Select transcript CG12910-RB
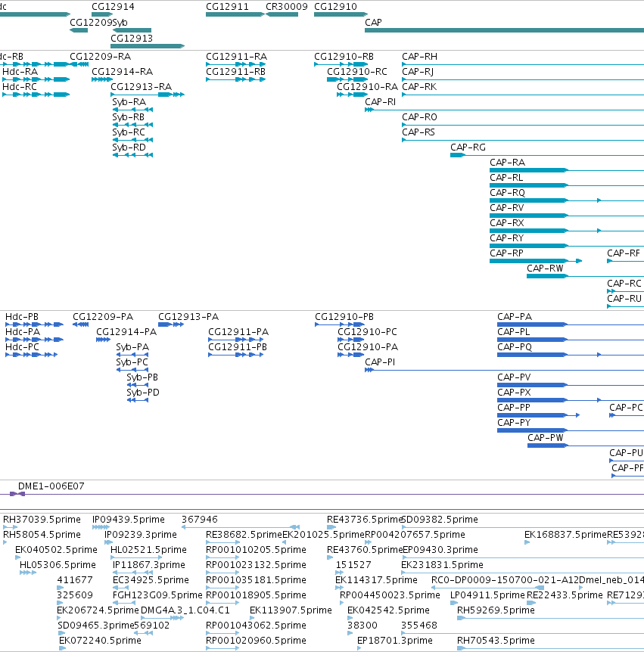The width and height of the screenshot is (644, 652). tap(341, 64)
